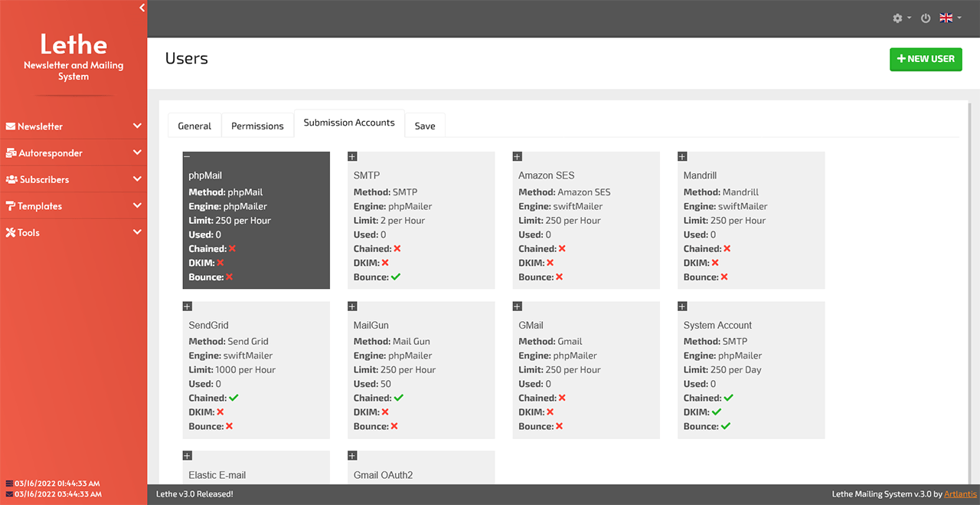Collapse the sidebar with the top arrow
Image resolution: width=980 pixels, height=505 pixels.
point(142,8)
